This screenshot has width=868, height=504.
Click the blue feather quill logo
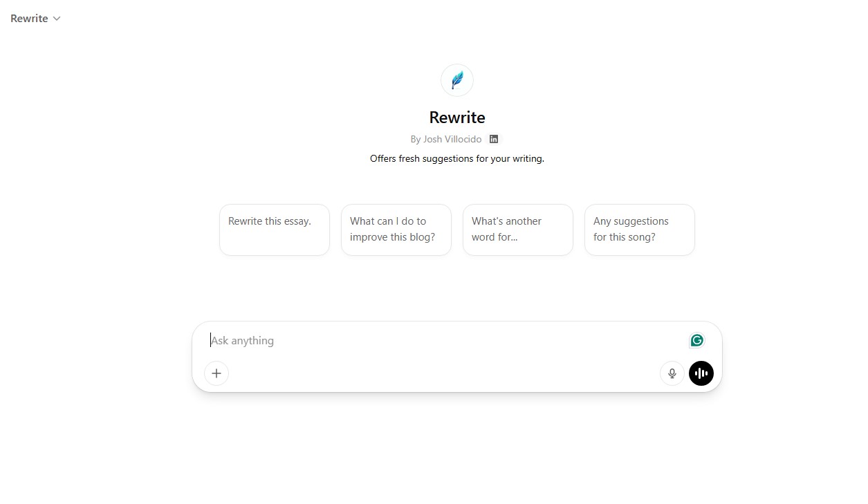coord(457,80)
